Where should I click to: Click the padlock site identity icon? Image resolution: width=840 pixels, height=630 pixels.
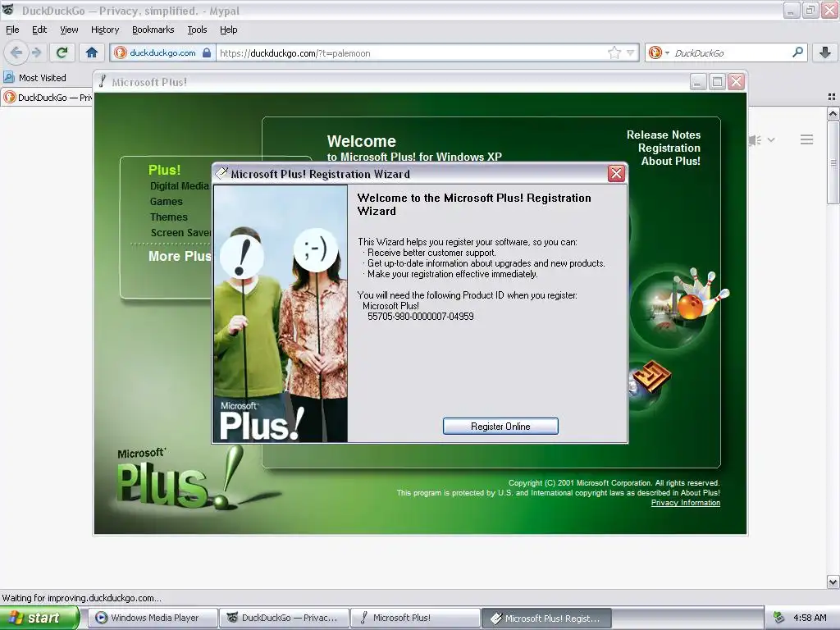(207, 52)
